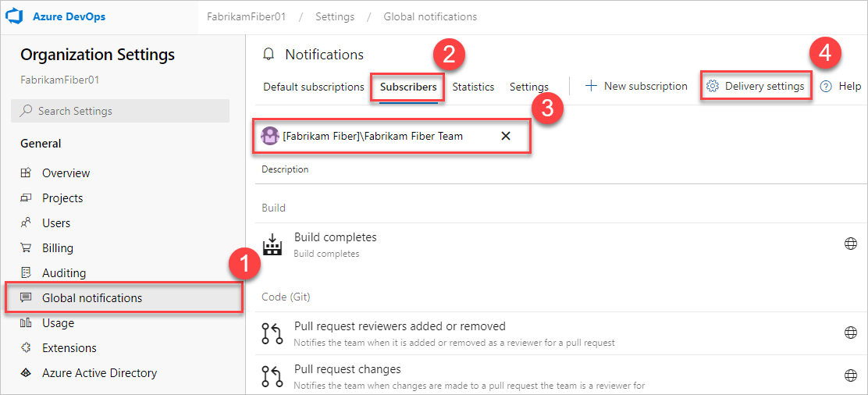868x395 pixels.
Task: Click icon for Pull request changes row
Action: [x=272, y=376]
